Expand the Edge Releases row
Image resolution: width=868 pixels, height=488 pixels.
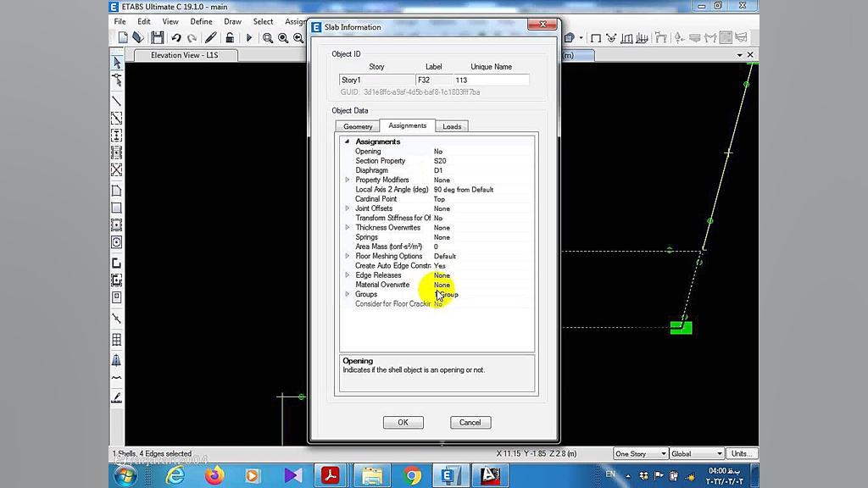(348, 275)
